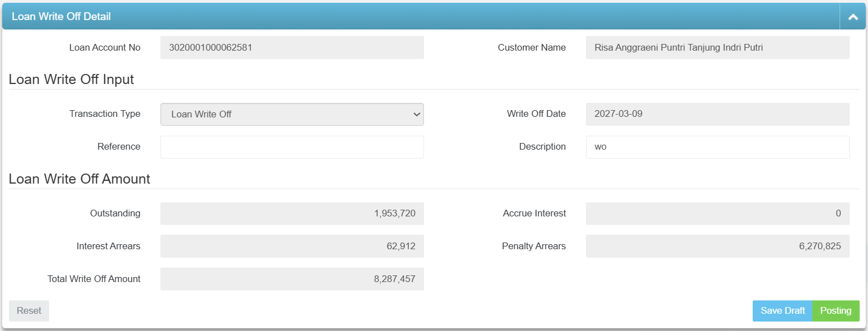
Task: Click the Loan Write Off Amount section heading
Action: 79,179
